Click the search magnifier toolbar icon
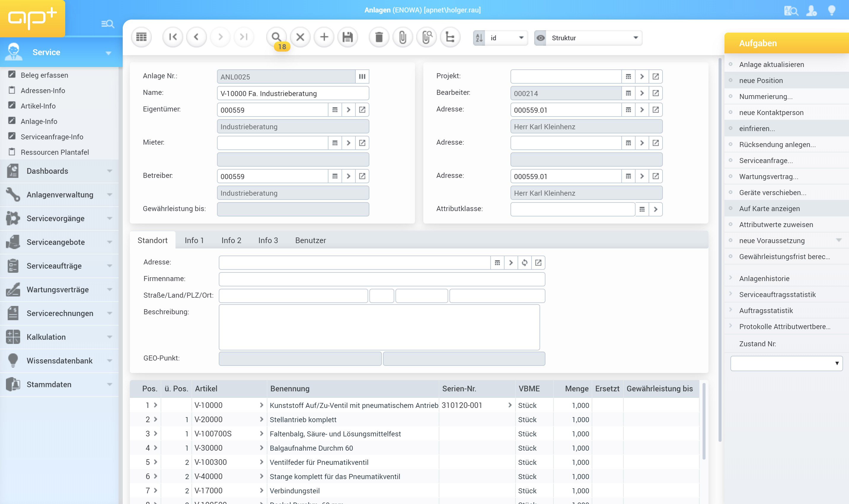849x504 pixels. [x=276, y=36]
